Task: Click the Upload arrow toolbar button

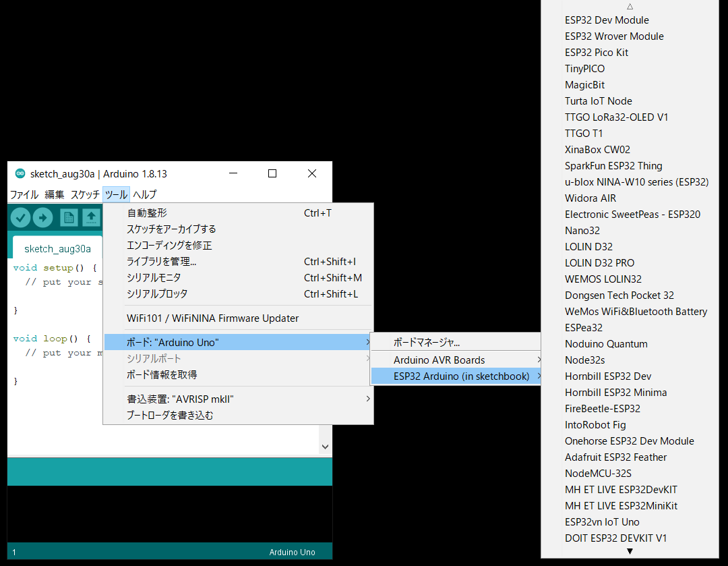Action: (42, 217)
